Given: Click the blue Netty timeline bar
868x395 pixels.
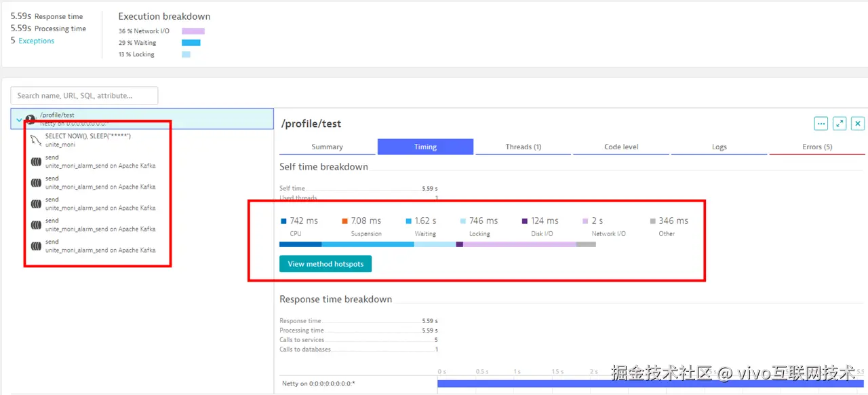Looking at the screenshot, I should (x=651, y=384).
